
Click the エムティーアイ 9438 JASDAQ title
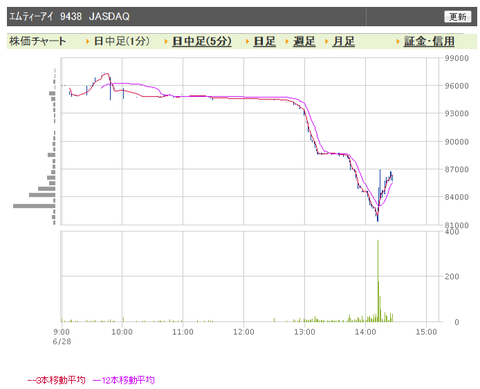[x=69, y=16]
